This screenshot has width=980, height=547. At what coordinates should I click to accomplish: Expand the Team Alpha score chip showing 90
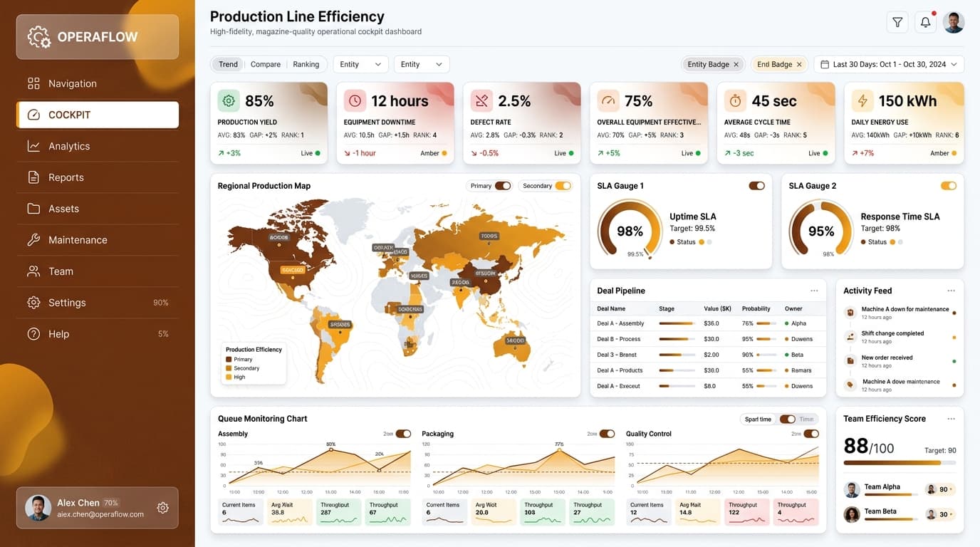point(940,489)
